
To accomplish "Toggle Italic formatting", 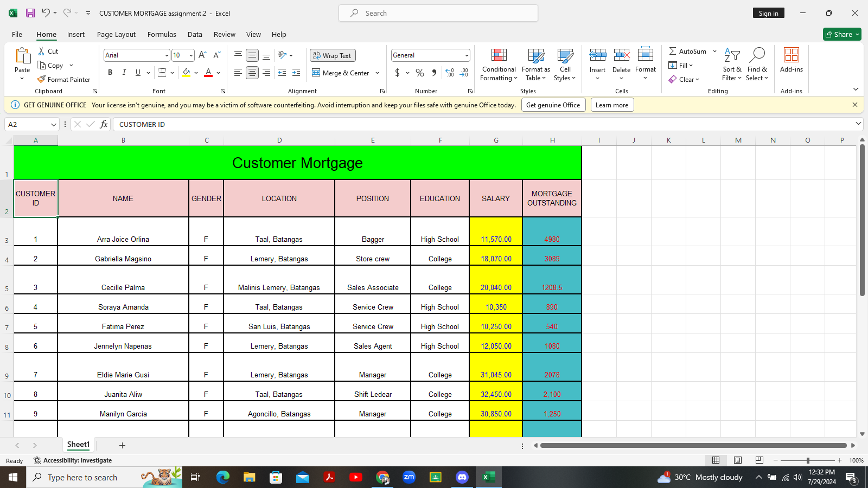I will (x=124, y=73).
